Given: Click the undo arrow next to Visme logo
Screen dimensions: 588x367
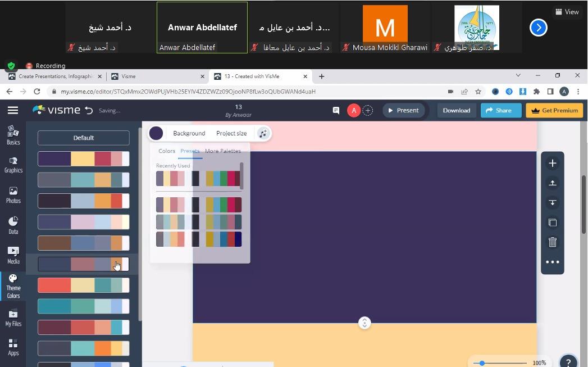Looking at the screenshot, I should (x=89, y=111).
